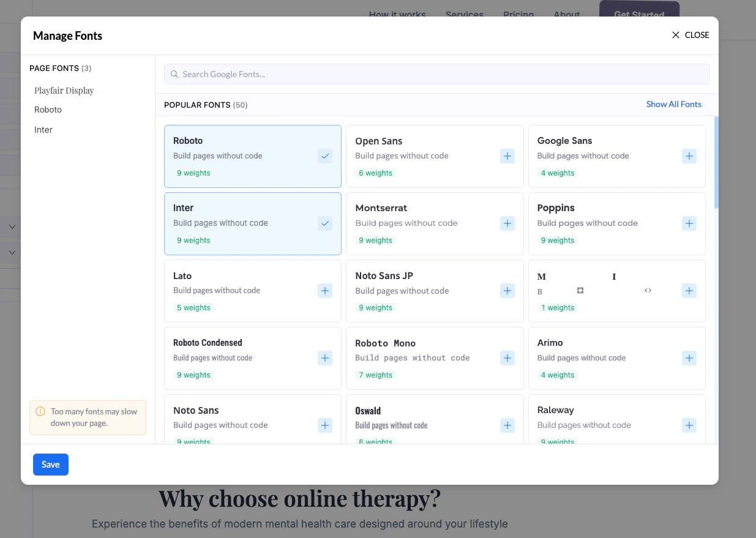This screenshot has width=756, height=538.
Task: Add the Roboto Condensed font plus icon
Action: click(325, 358)
